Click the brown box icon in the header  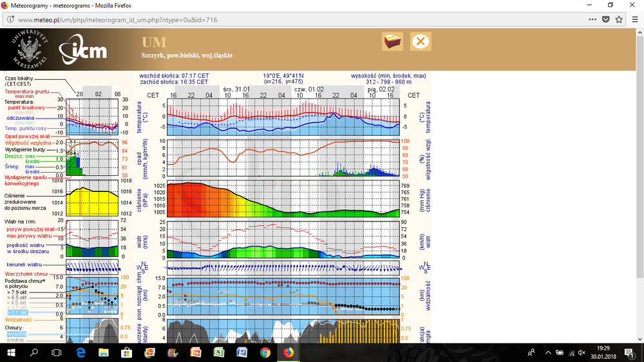pyautogui.click(x=392, y=41)
